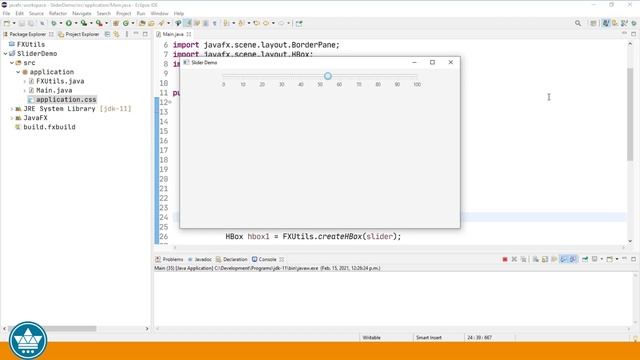Switch to the Javadoc tab
The height and width of the screenshot is (360, 640).
[x=200, y=259]
